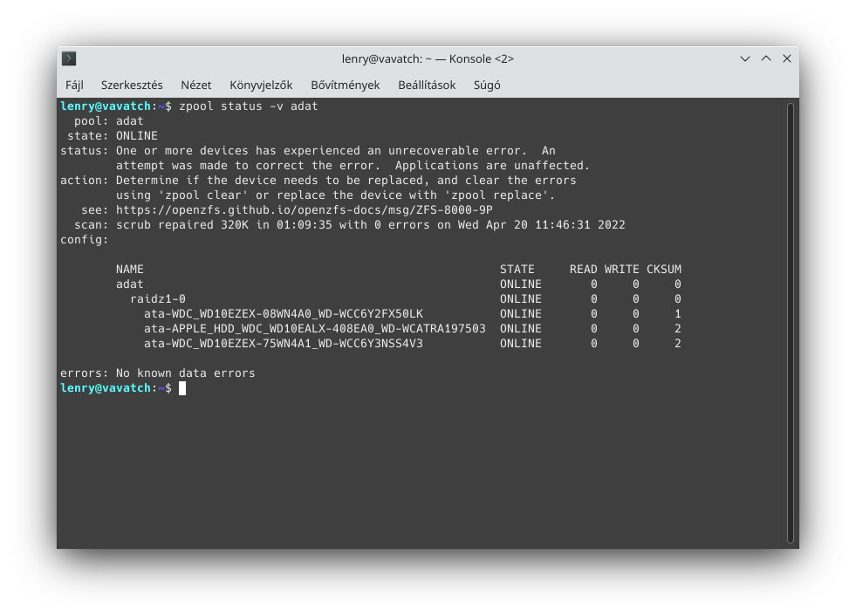
Task: Maximize the Konsole window
Action: coord(766,58)
